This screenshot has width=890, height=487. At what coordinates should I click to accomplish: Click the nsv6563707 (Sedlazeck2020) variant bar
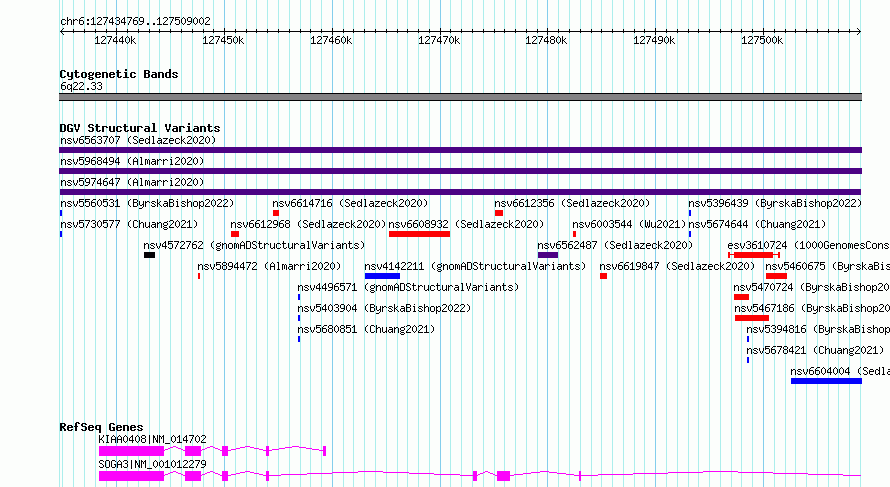pyautogui.click(x=460, y=150)
